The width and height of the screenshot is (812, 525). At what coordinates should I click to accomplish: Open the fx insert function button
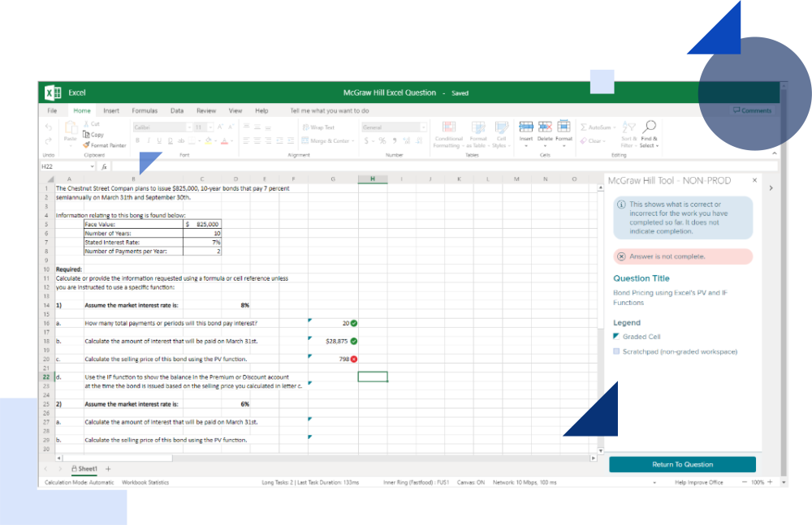[104, 166]
